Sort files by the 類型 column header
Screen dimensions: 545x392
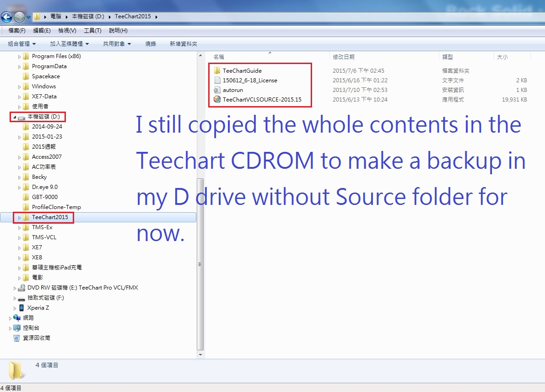(x=466, y=57)
